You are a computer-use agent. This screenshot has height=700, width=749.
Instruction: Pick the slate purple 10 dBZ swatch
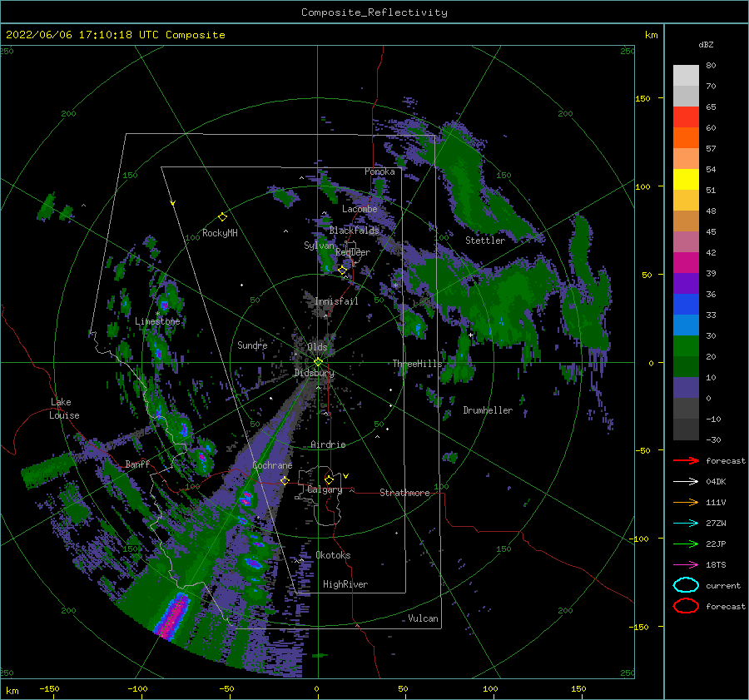click(686, 388)
